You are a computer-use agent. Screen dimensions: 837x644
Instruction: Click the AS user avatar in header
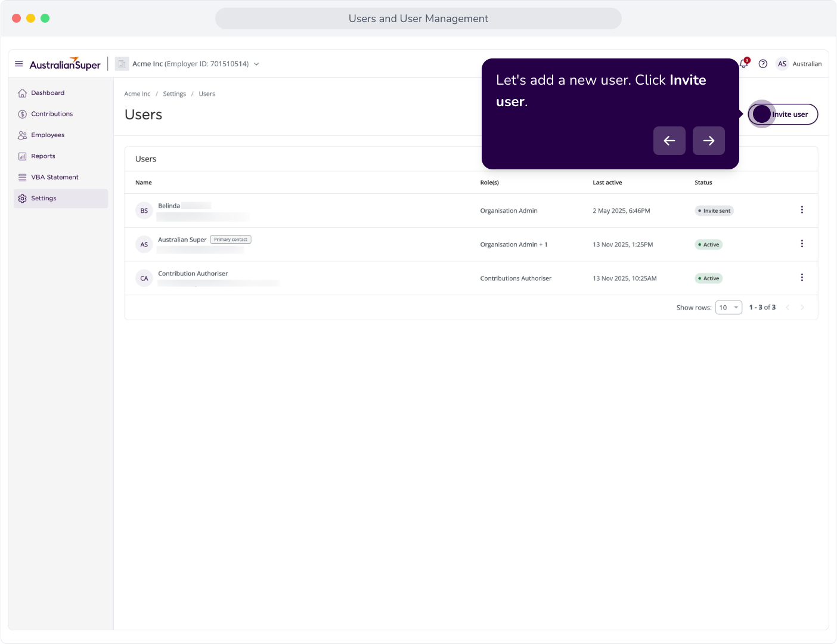782,64
